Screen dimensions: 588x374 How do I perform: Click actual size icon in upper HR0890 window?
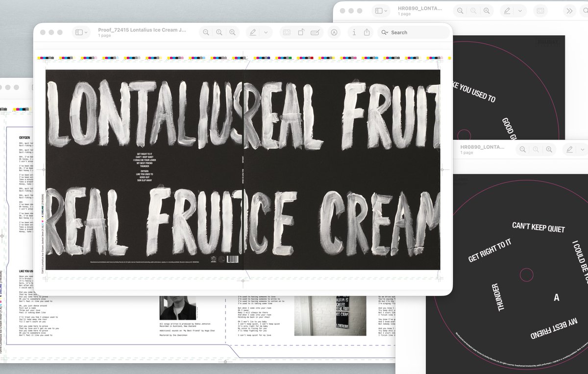click(x=473, y=10)
